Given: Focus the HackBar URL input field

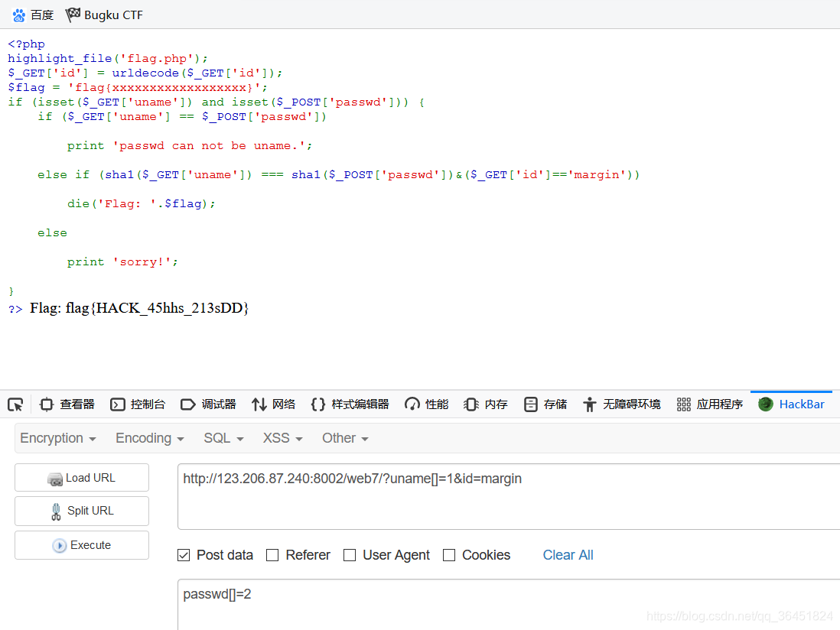Looking at the screenshot, I should tap(509, 497).
